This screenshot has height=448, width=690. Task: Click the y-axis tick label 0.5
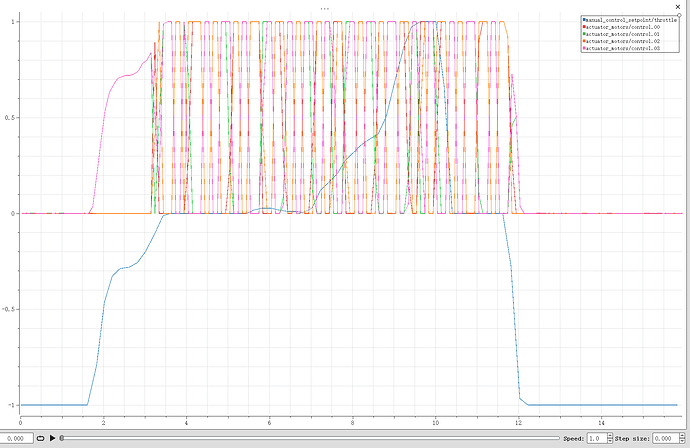(9, 118)
